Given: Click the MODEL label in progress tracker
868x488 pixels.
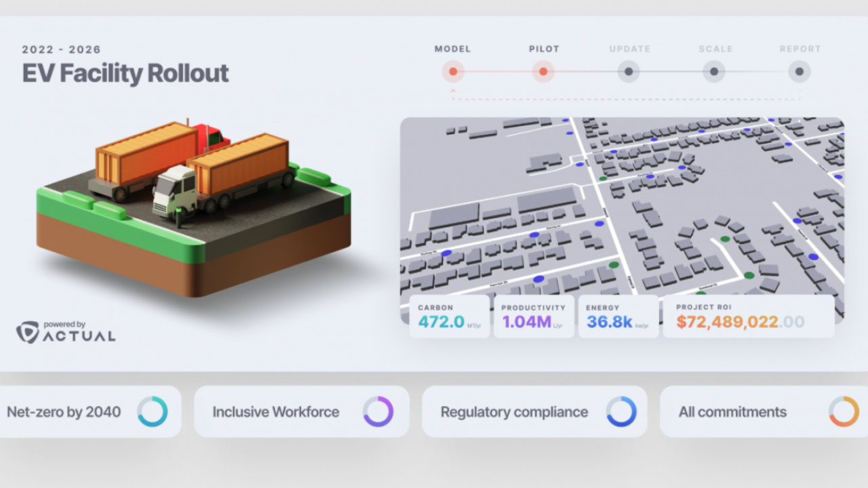Looking at the screenshot, I should point(453,49).
